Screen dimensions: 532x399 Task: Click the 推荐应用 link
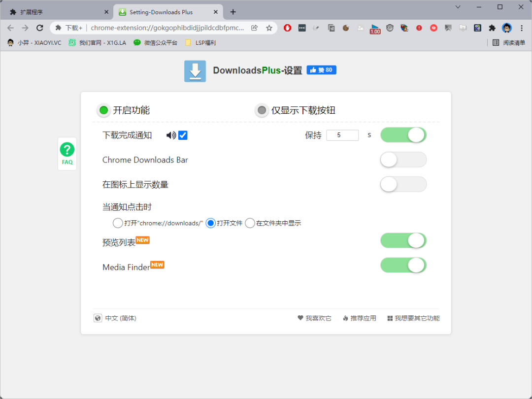(363, 318)
